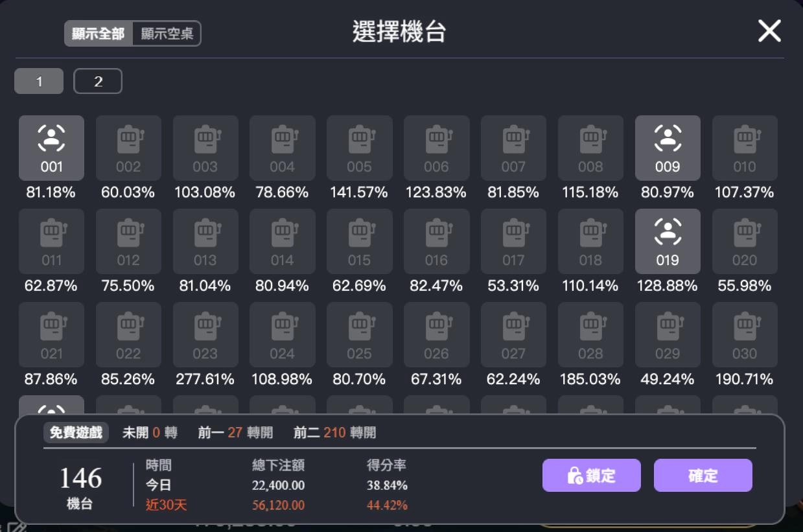Click the 前一 27 轉開 stat
Image resolution: width=803 pixels, height=532 pixels.
point(235,433)
